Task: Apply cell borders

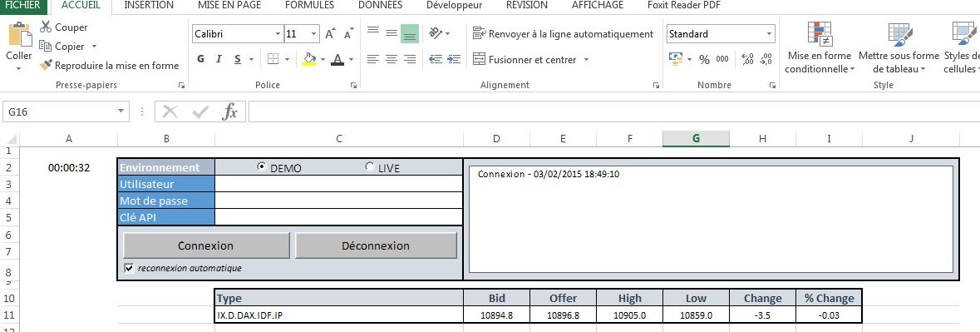Action: click(x=273, y=59)
